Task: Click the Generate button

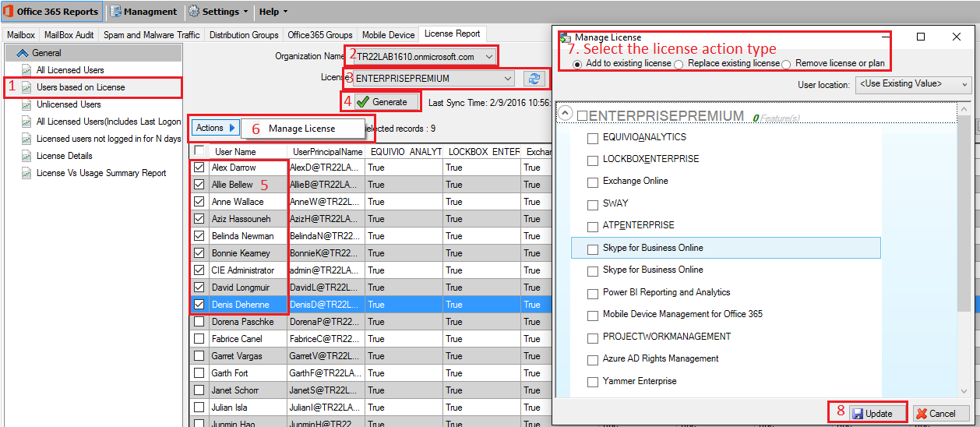Action: pos(381,102)
